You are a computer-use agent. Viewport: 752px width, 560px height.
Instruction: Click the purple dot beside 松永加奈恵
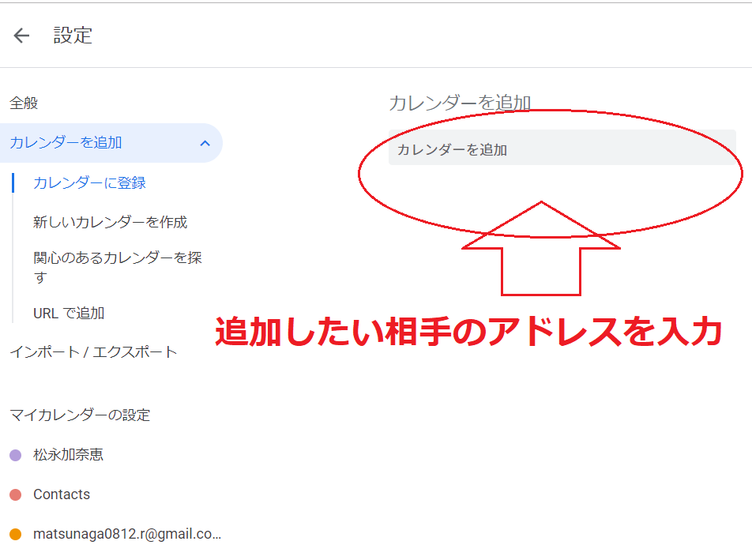(x=15, y=455)
